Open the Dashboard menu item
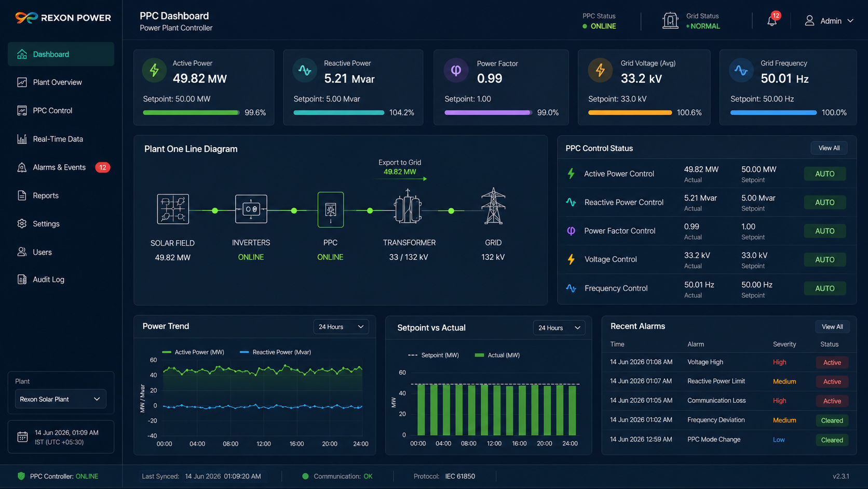The height and width of the screenshot is (489, 868). click(x=61, y=54)
